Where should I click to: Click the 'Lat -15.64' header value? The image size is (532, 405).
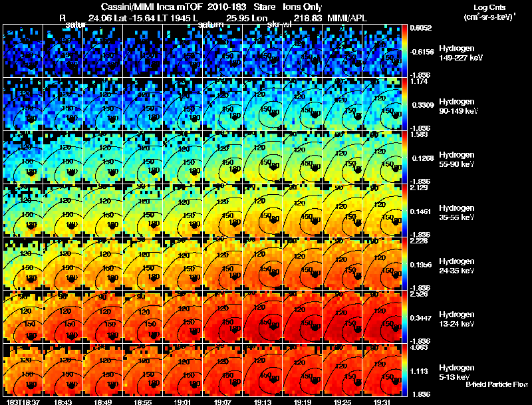tap(136, 18)
